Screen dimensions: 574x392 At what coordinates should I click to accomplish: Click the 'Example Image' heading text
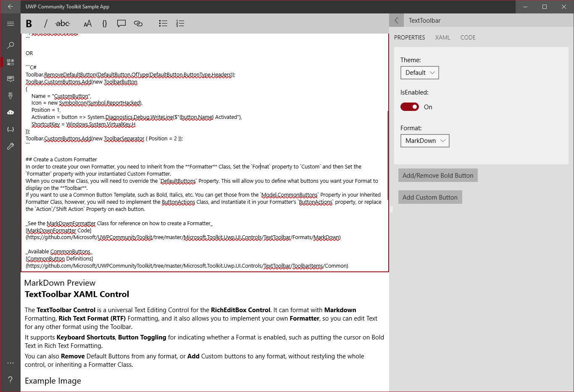53,381
